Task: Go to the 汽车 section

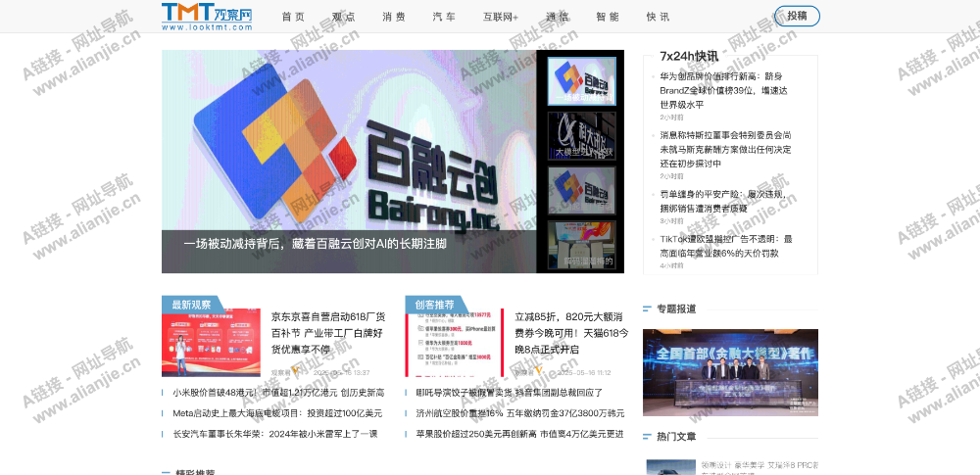Action: 444,17
